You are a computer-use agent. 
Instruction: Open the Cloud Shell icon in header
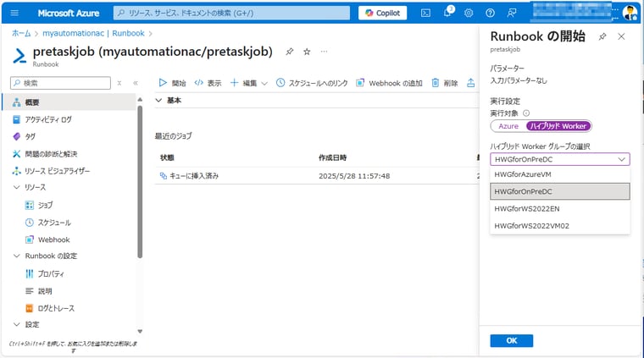click(x=426, y=13)
